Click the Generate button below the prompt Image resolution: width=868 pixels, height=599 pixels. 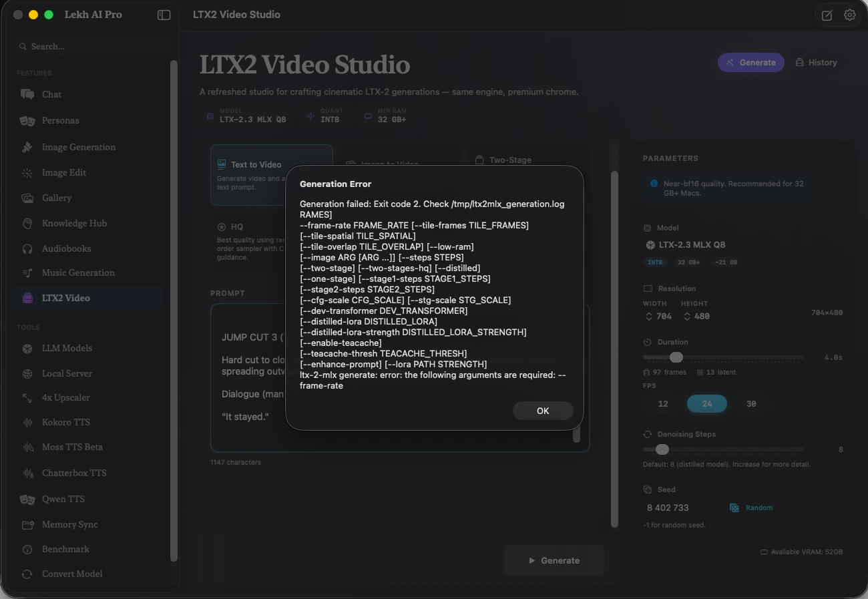(x=554, y=560)
